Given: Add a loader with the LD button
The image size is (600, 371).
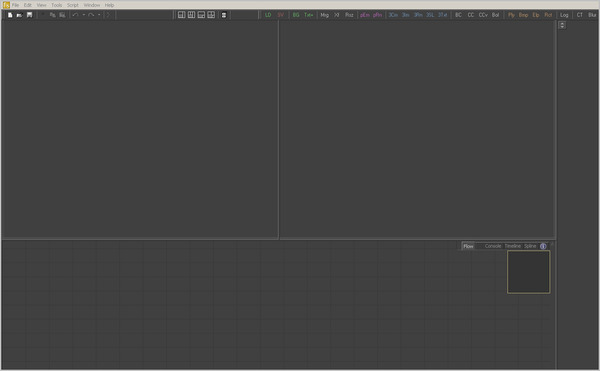Looking at the screenshot, I should [x=268, y=15].
